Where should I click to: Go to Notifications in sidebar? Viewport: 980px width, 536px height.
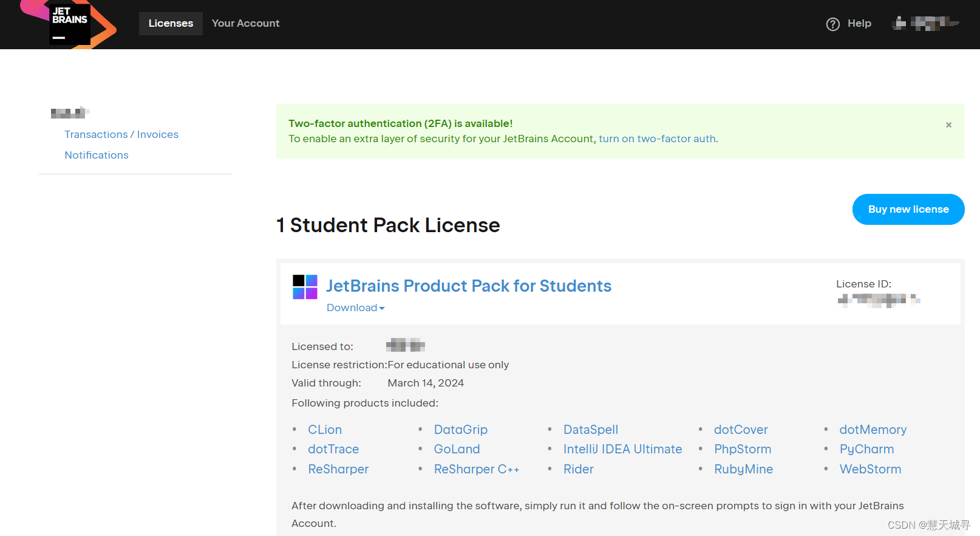click(97, 155)
